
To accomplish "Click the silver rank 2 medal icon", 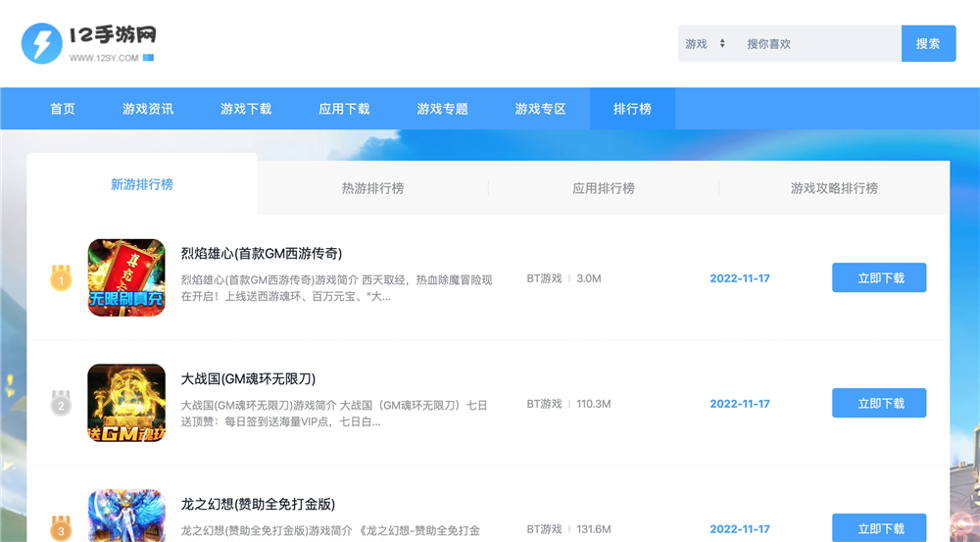I will coord(61,404).
